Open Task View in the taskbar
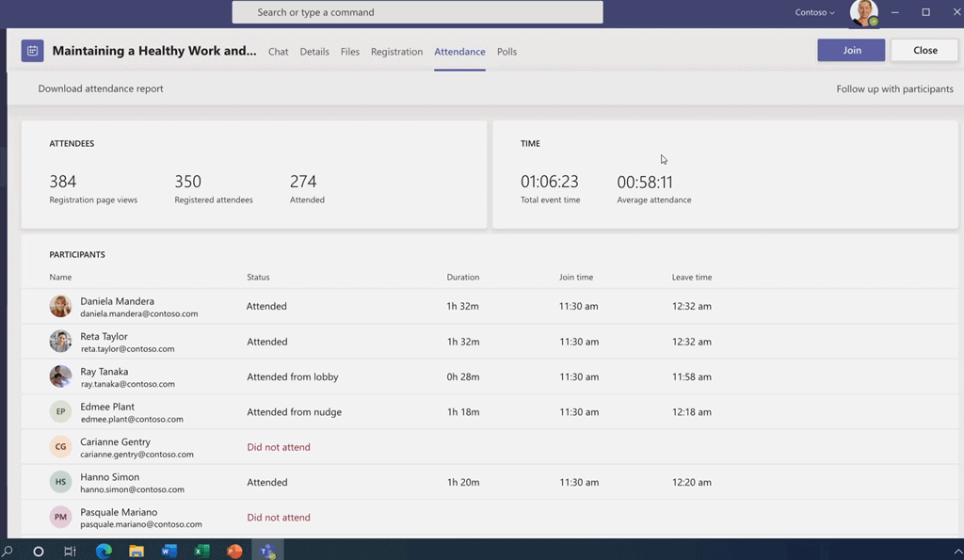This screenshot has width=964, height=560. pyautogui.click(x=71, y=551)
